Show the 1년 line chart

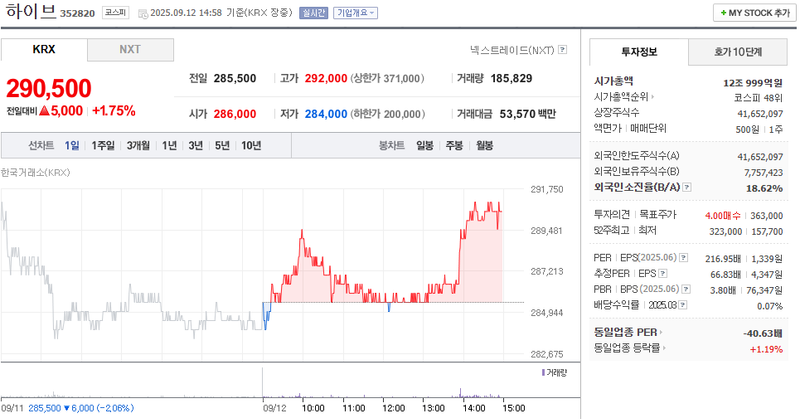pos(169,145)
